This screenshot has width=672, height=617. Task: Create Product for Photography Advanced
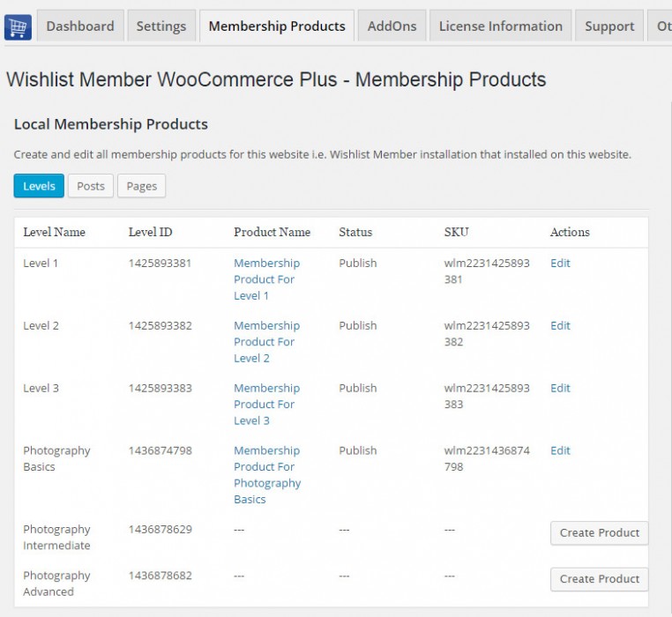point(599,579)
